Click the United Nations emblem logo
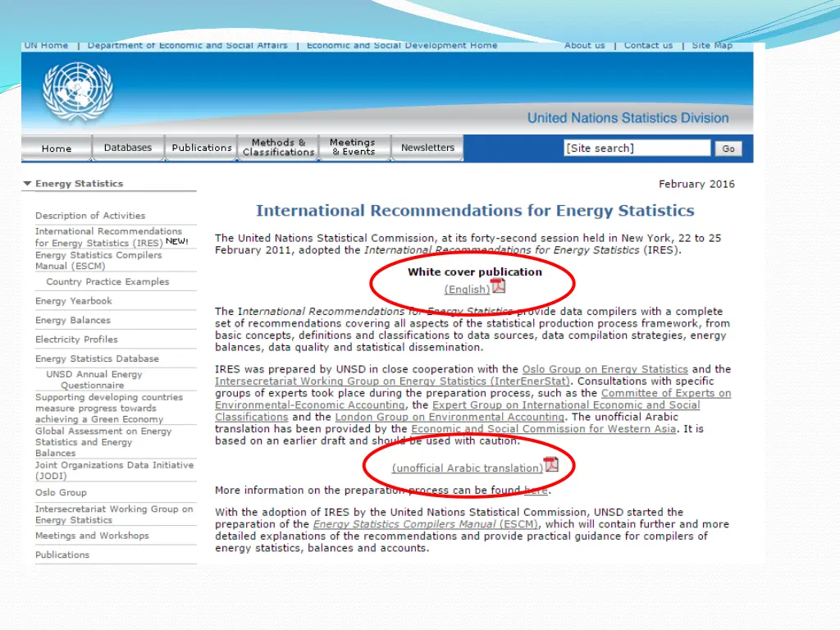Viewport: 840px width, 630px height. [78, 92]
